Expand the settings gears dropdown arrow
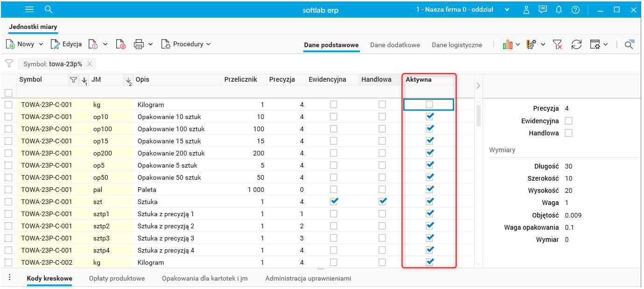Viewport: 644px width, 289px height. (543, 44)
